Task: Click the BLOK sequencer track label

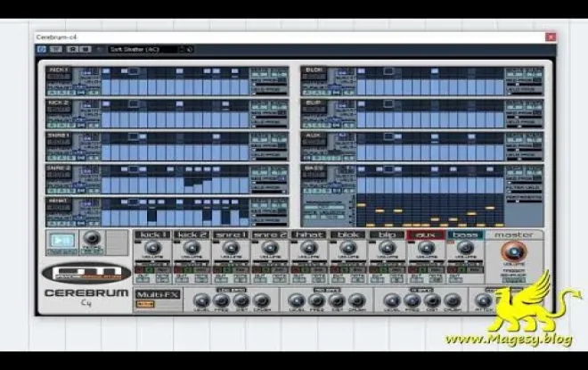Action: (314, 70)
